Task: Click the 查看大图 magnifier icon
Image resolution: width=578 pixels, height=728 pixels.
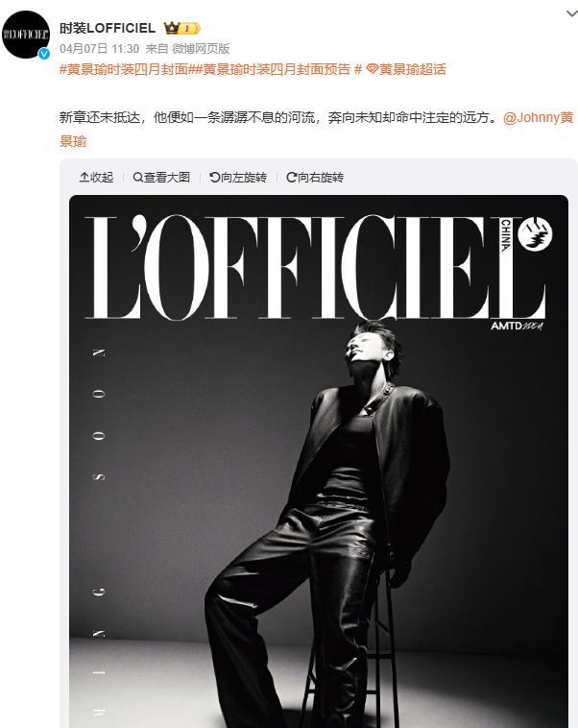Action: click(x=138, y=178)
